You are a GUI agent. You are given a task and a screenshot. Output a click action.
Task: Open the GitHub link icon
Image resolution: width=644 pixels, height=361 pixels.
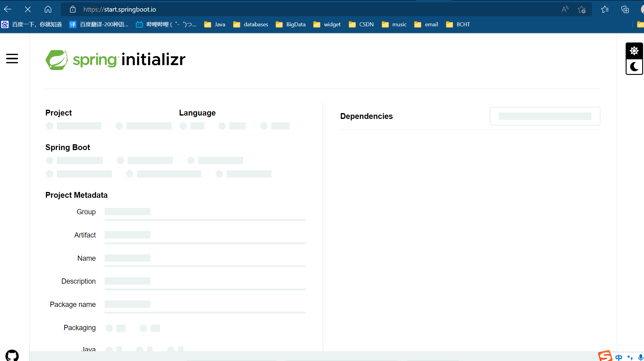(x=12, y=355)
